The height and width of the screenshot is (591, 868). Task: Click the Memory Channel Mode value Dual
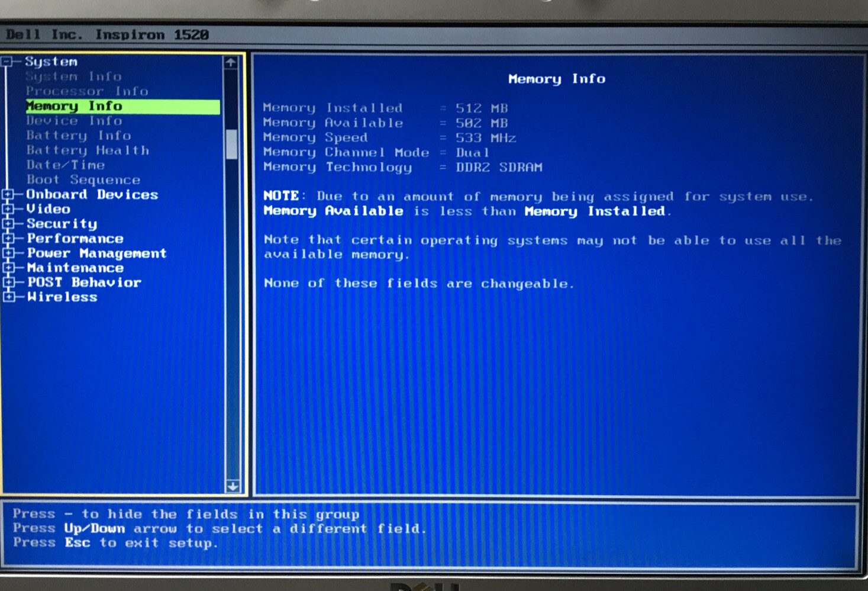pos(472,152)
